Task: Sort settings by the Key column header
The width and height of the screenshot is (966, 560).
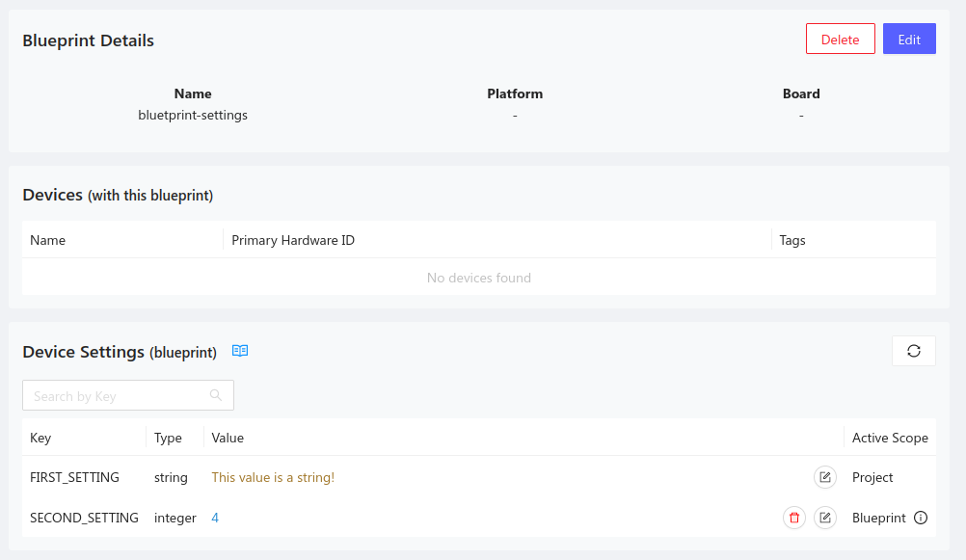Action: pyautogui.click(x=40, y=438)
